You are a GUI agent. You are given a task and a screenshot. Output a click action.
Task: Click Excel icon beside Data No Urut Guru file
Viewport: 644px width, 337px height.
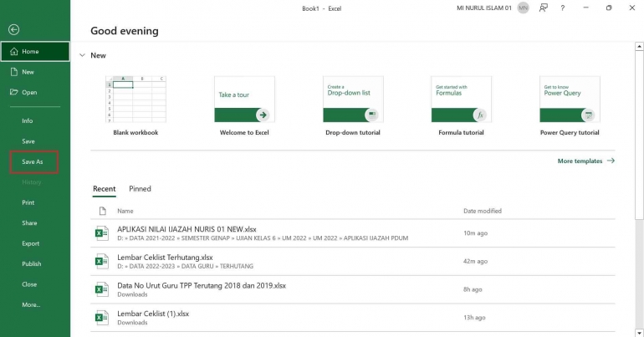[x=102, y=290]
